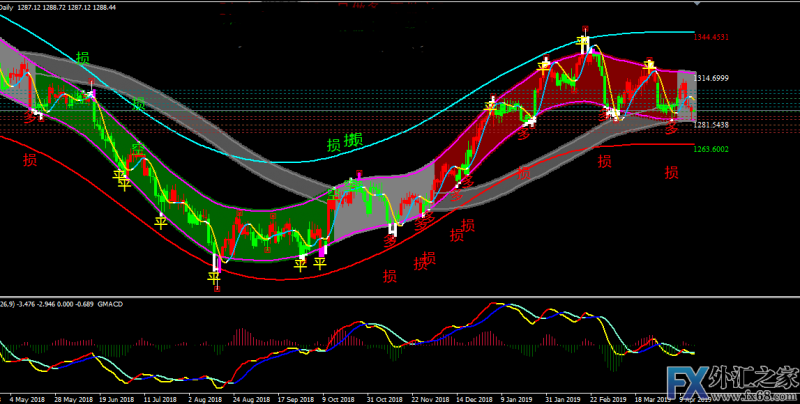This screenshot has height=404, width=800.
Task: Select the 1281.5438 price level label
Action: point(712,125)
